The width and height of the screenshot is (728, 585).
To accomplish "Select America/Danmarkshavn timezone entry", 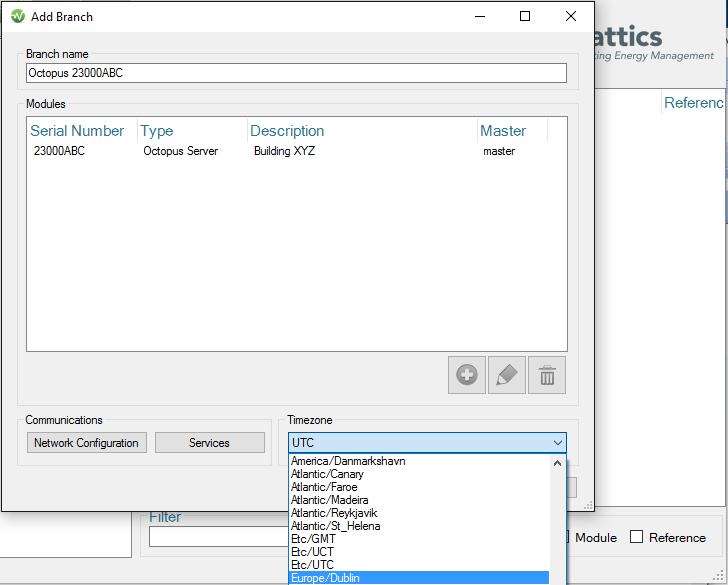I will pyautogui.click(x=348, y=461).
